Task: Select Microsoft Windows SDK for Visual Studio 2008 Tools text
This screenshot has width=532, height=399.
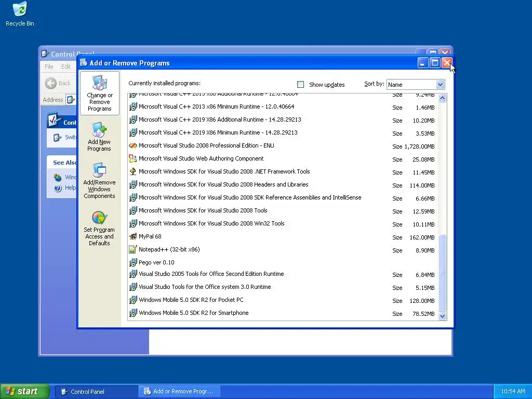Action: point(203,211)
